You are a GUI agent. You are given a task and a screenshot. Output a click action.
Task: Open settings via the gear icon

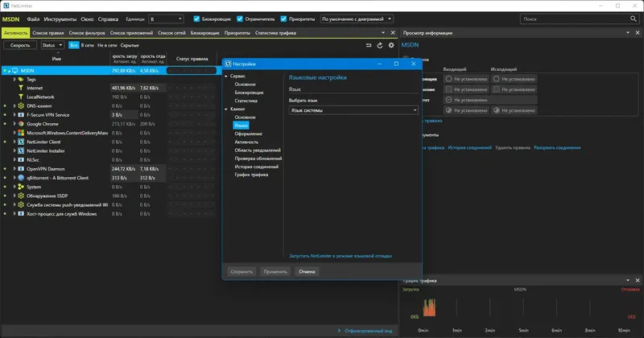click(391, 46)
